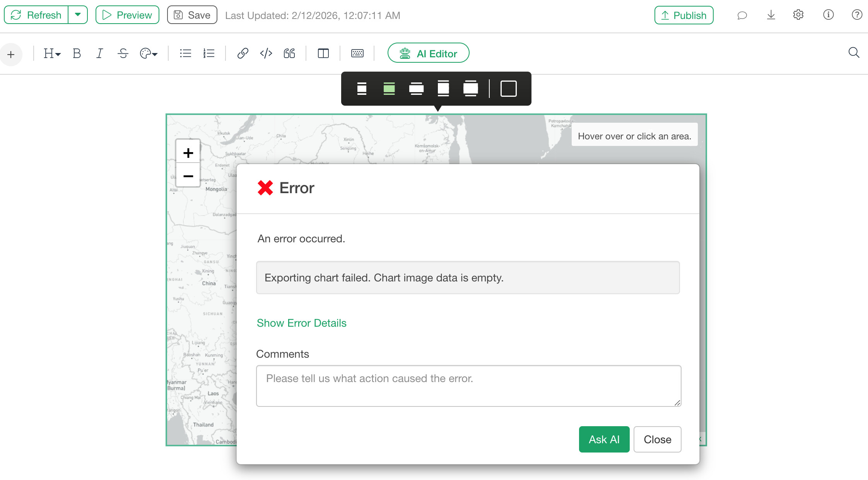The height and width of the screenshot is (480, 868).
Task: Apply strikethrough formatting
Action: click(x=123, y=53)
